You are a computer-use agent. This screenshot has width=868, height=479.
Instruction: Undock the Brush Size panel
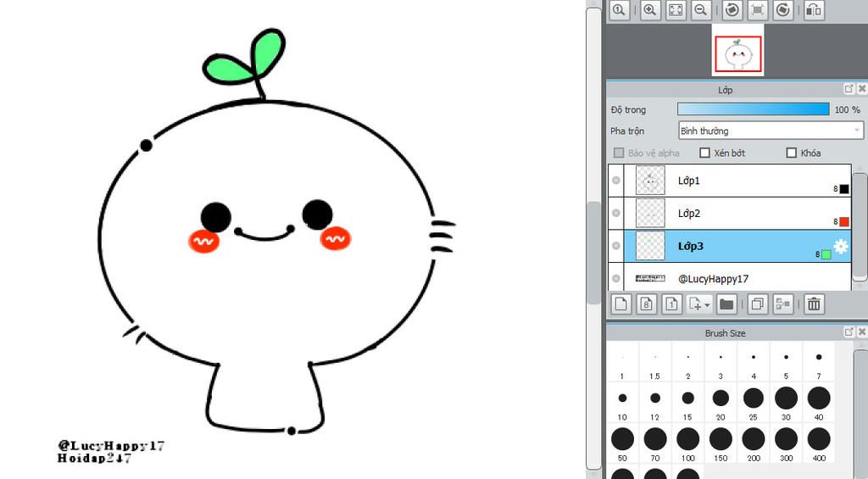point(849,331)
